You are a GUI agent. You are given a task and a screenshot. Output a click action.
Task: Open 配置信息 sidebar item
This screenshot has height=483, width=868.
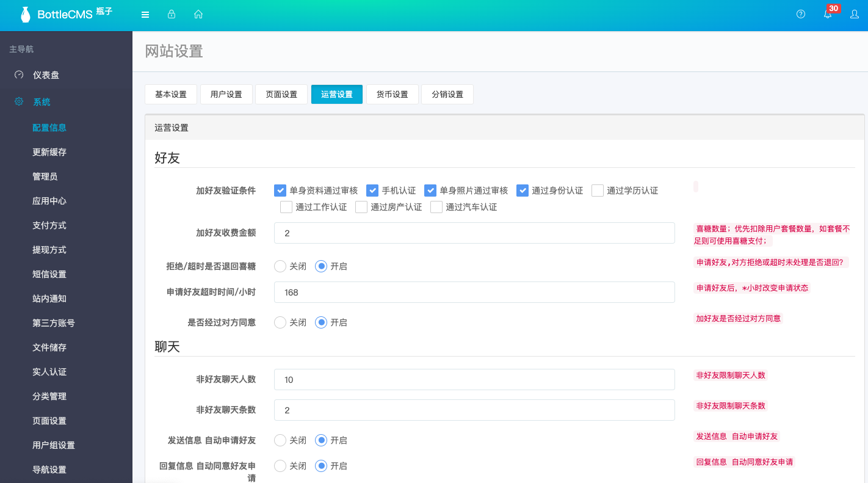tap(49, 128)
